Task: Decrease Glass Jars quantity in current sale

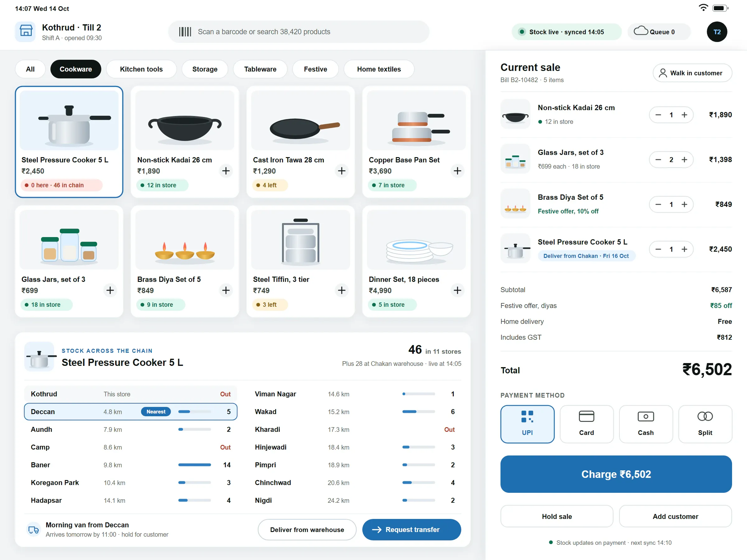Action: 658,160
